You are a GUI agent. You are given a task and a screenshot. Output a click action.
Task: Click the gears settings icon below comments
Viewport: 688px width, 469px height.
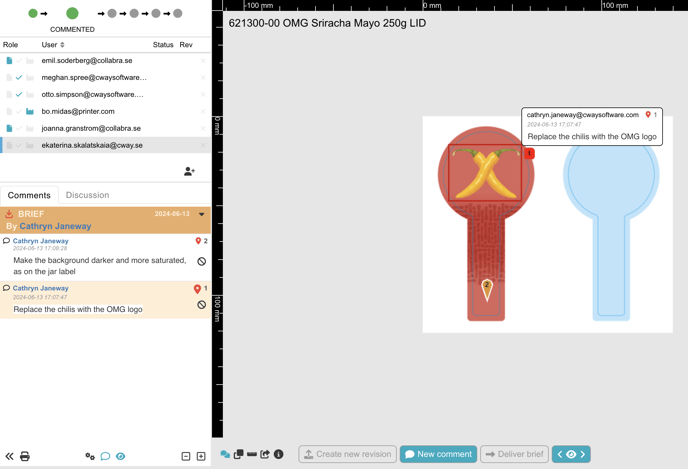click(x=90, y=456)
